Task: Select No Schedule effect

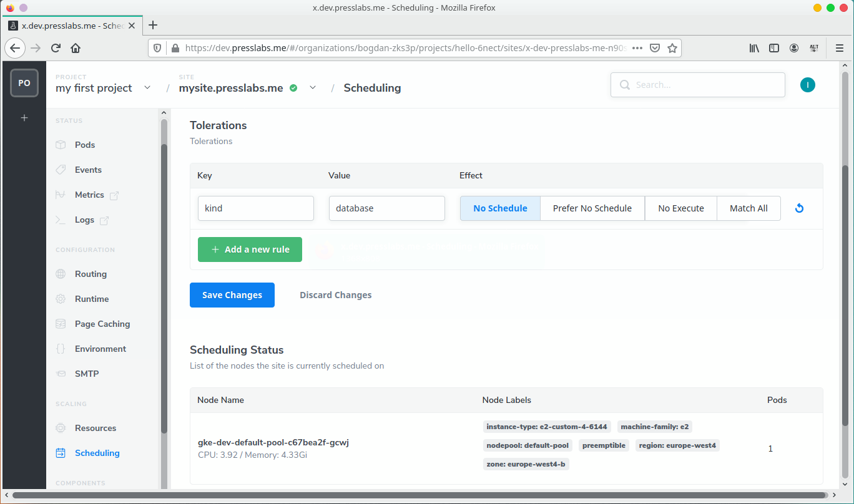Action: (500, 208)
